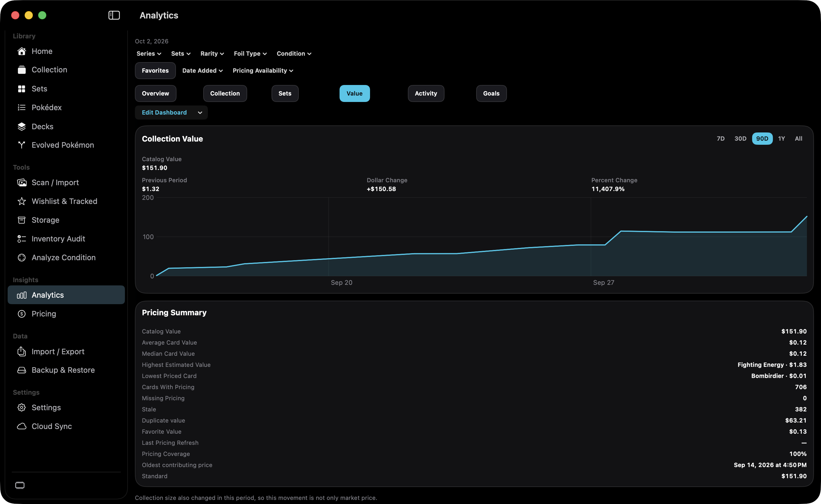
Task: Open Import / Export share icon
Action: click(22, 351)
